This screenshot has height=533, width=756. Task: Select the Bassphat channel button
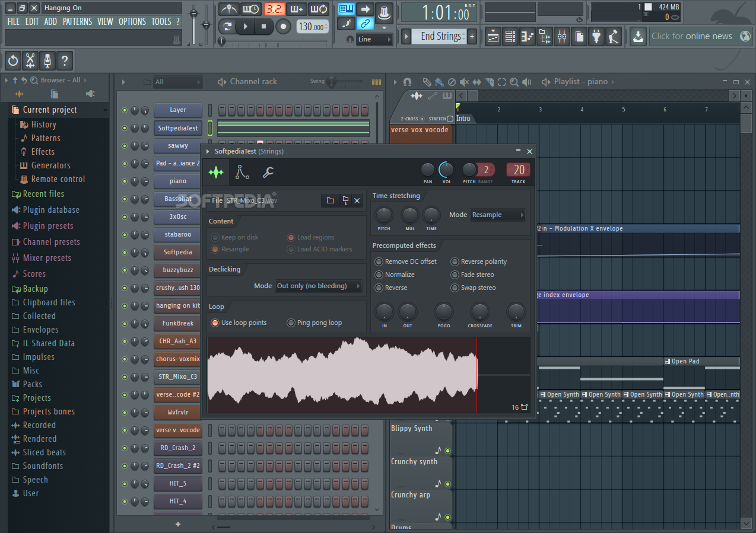click(178, 199)
